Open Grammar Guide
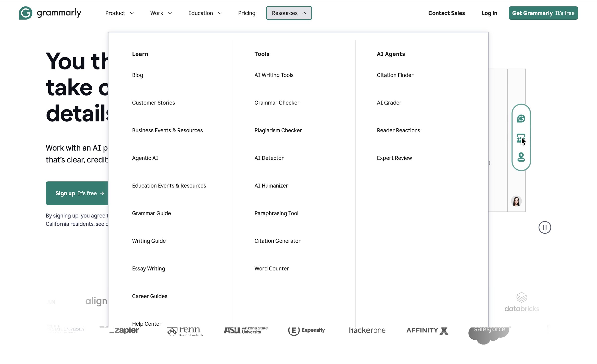Image resolution: width=597 pixels, height=364 pixels. tap(151, 213)
